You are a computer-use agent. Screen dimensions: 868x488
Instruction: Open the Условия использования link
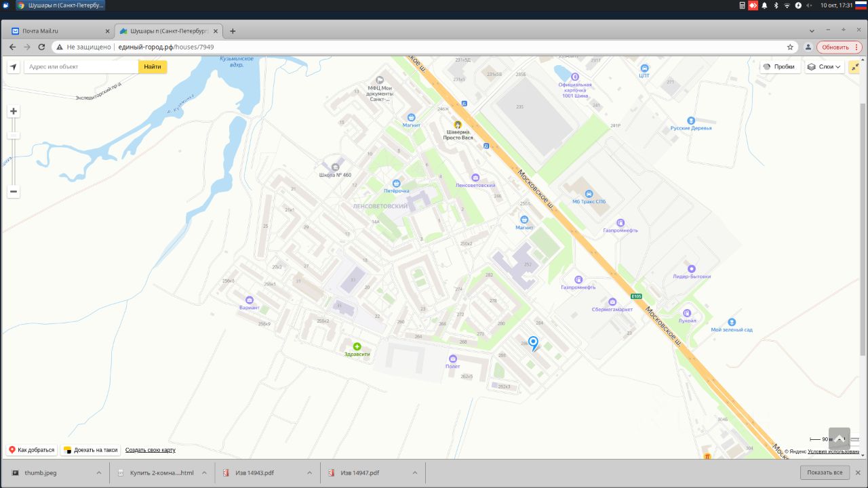click(833, 451)
